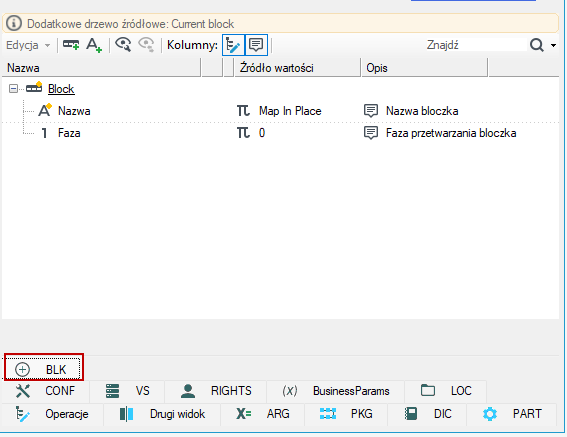
Task: Click the greyed-out eye icon
Action: [x=146, y=45]
